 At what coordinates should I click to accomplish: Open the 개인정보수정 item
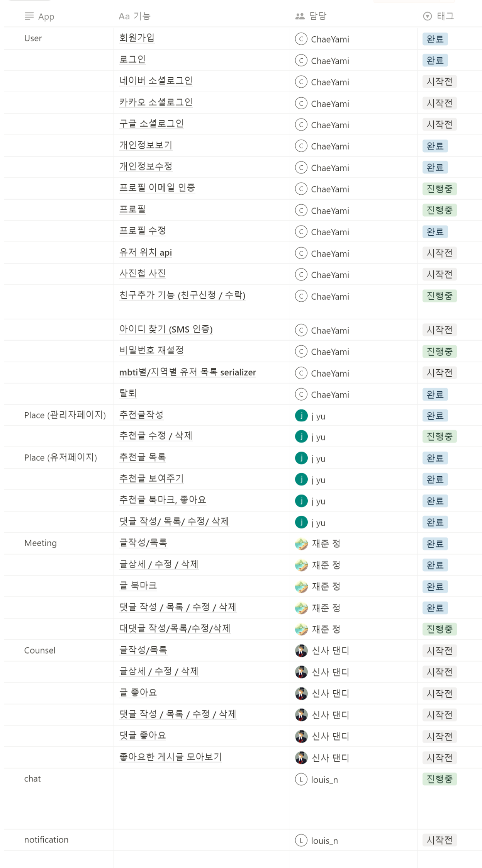(146, 166)
